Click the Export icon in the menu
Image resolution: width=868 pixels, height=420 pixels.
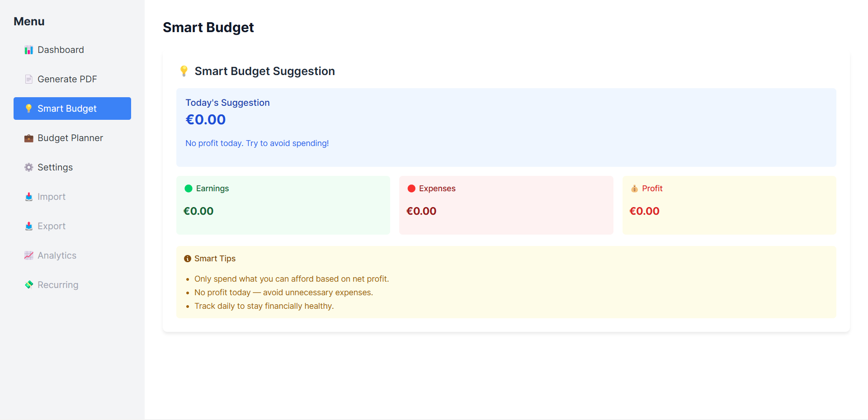[28, 226]
